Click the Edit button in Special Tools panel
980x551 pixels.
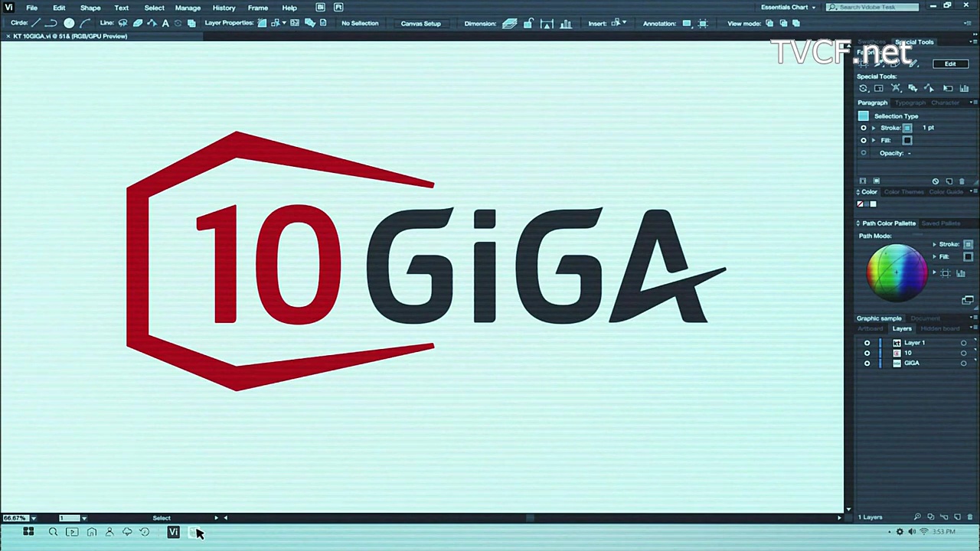[950, 64]
